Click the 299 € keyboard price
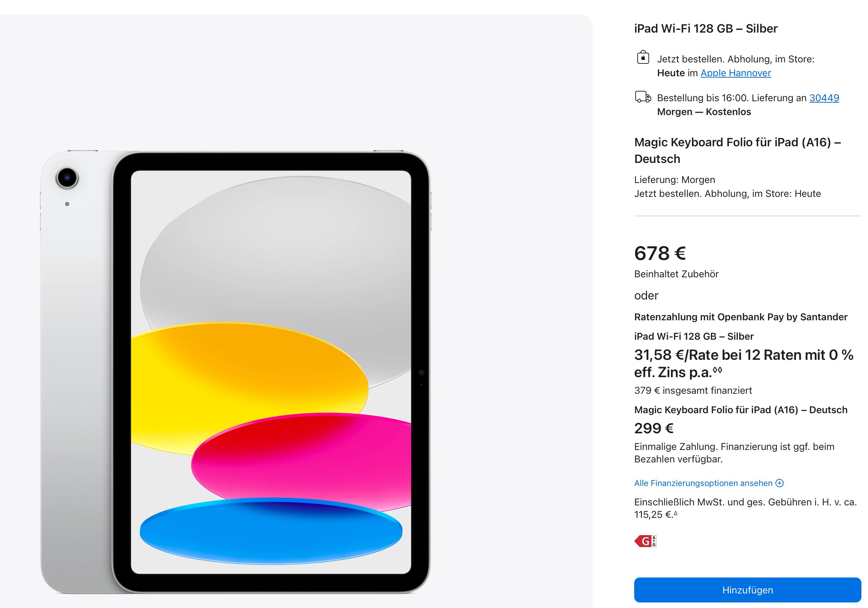Viewport: 868px width, 608px height. click(x=654, y=428)
